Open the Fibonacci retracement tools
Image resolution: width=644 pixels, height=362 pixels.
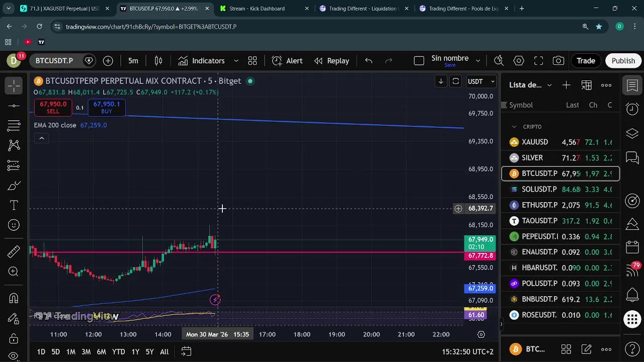click(x=14, y=125)
